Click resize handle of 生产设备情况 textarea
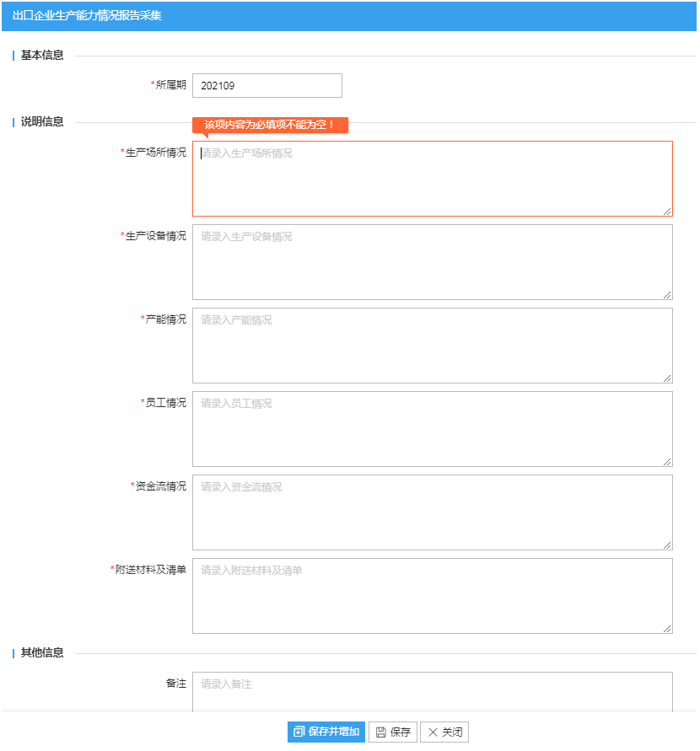Viewport: 700px width, 751px height. pos(667,295)
